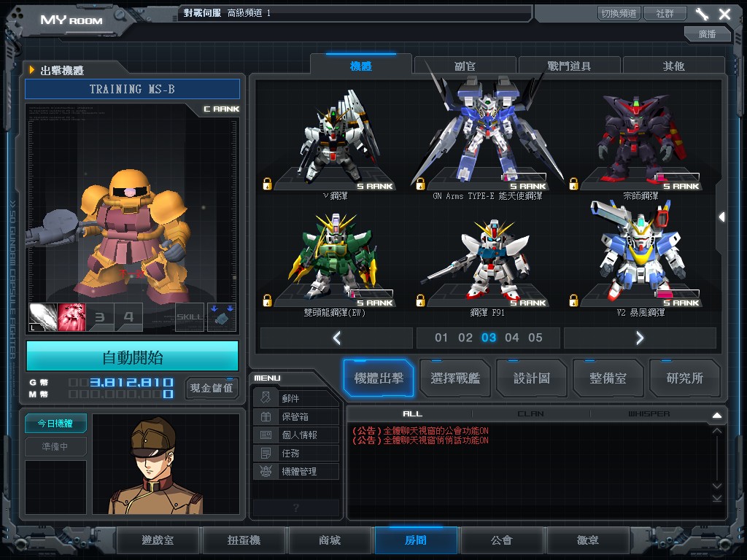
Task: Click skill slot 3
Action: [x=100, y=317]
